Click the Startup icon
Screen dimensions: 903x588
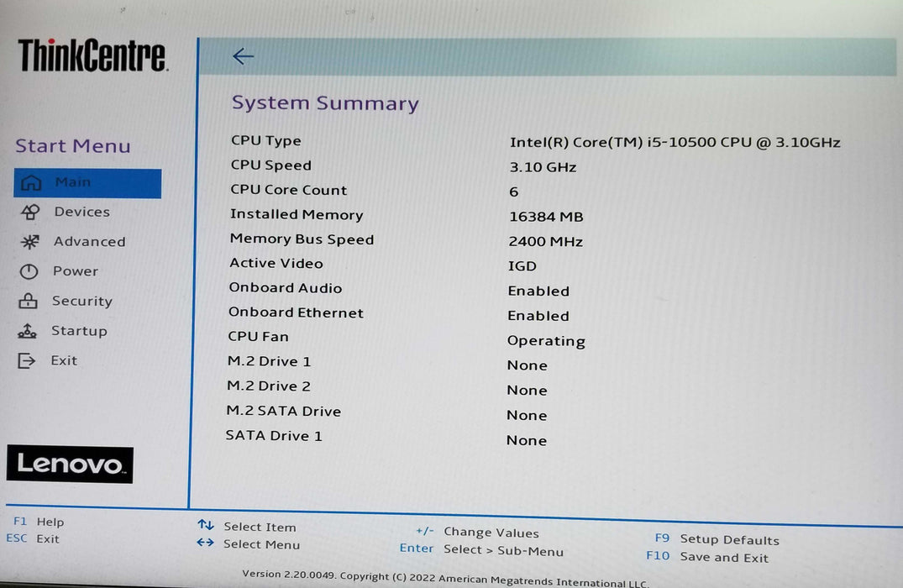27,331
